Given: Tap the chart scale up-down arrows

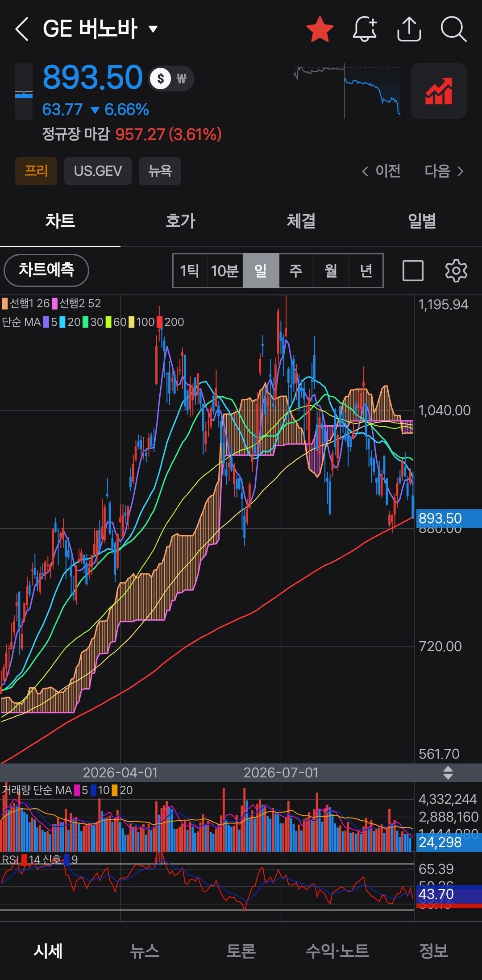Looking at the screenshot, I should point(448,772).
